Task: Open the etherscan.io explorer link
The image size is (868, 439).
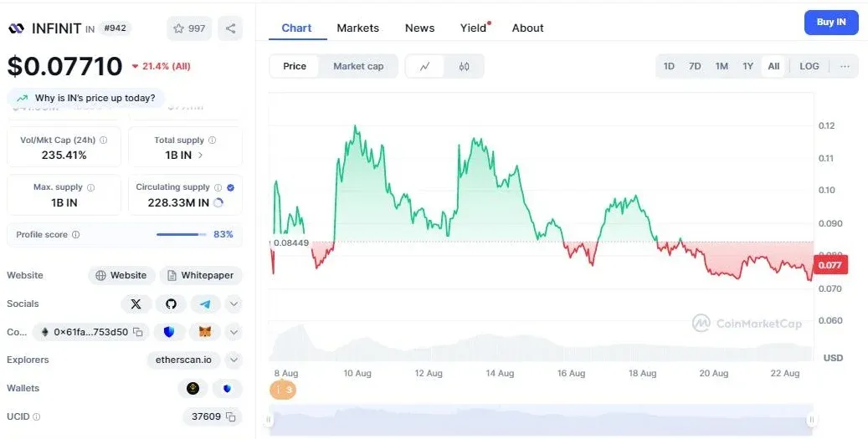Action: click(183, 360)
